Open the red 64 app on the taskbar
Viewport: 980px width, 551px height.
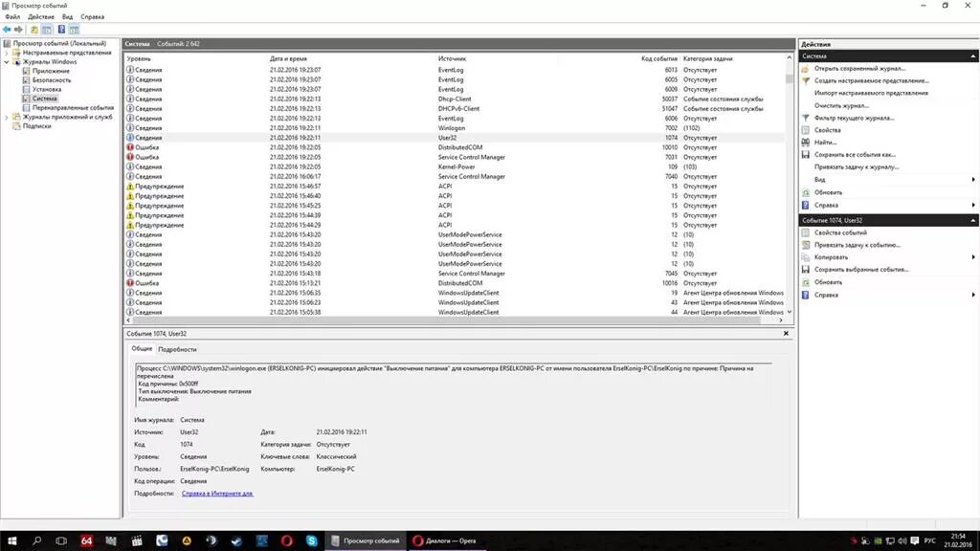coord(86,540)
